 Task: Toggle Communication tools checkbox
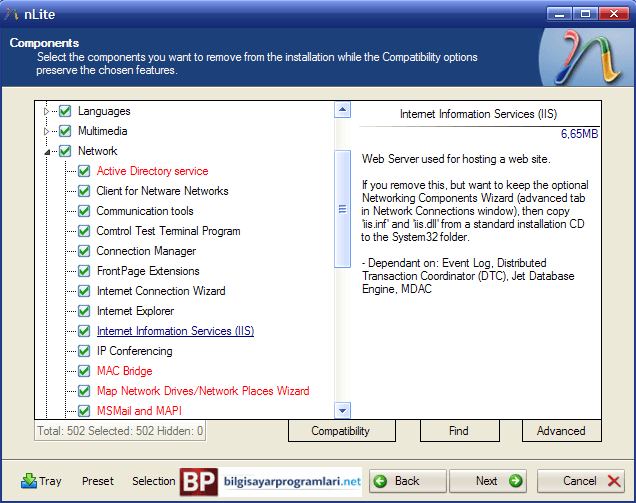pos(84,211)
